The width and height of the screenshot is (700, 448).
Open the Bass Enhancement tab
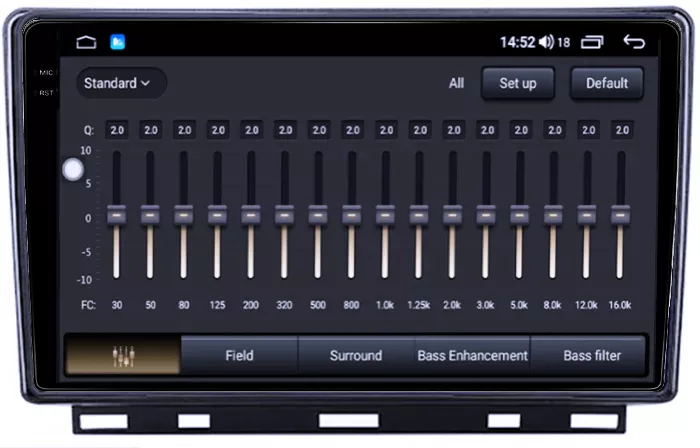pos(472,356)
